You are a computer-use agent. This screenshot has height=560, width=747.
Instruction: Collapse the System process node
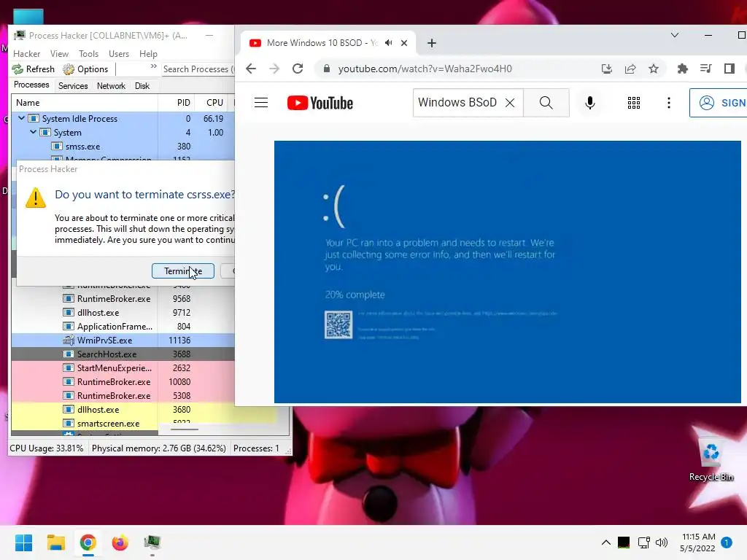click(x=33, y=132)
